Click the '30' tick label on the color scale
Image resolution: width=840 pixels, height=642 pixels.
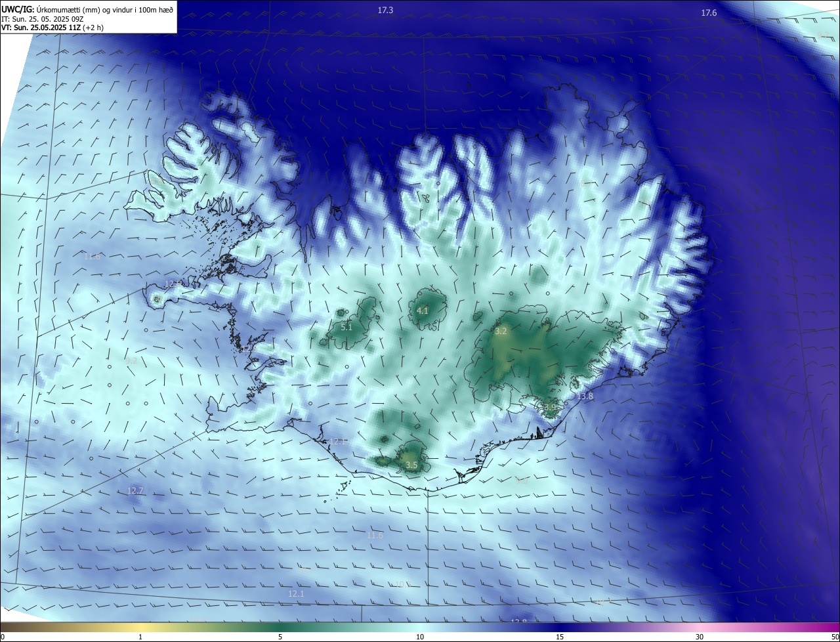pyautogui.click(x=700, y=637)
